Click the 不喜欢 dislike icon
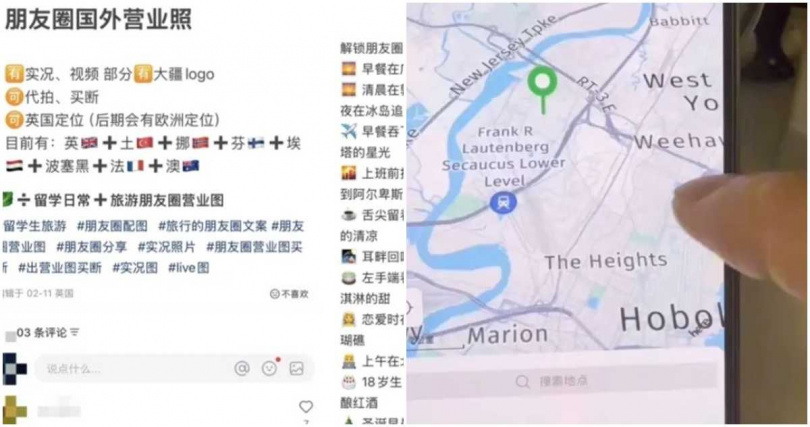The image size is (810, 427). click(x=274, y=294)
